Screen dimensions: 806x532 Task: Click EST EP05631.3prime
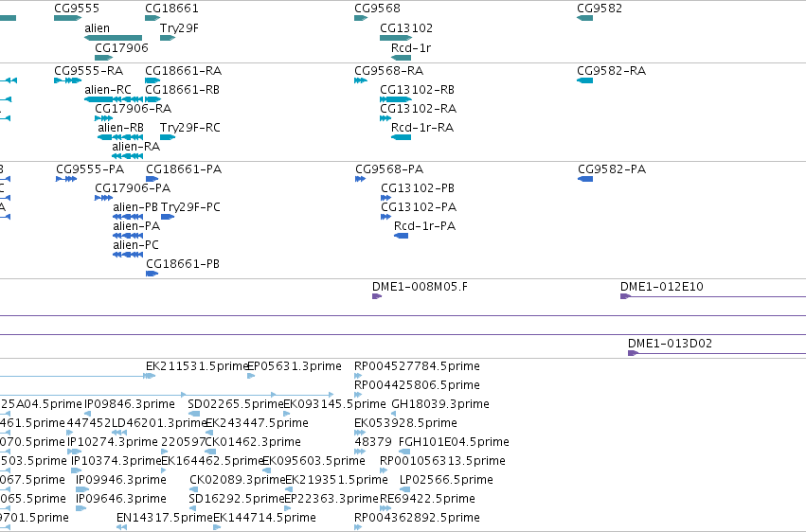(x=251, y=376)
